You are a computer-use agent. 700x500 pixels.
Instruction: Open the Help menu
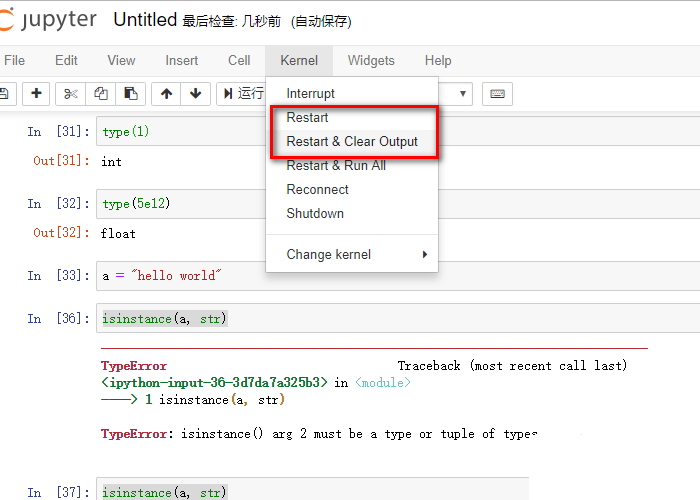point(438,60)
